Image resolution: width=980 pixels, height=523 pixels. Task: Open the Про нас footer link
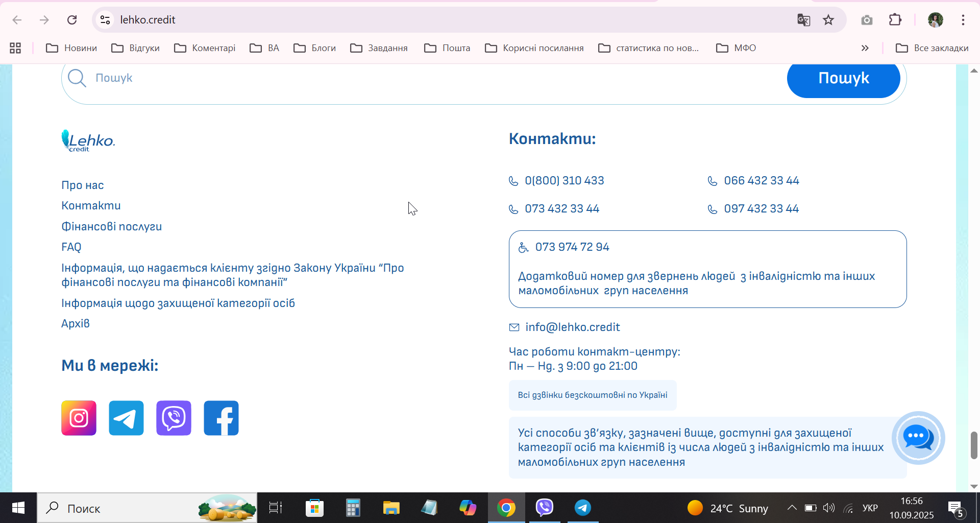click(x=83, y=185)
